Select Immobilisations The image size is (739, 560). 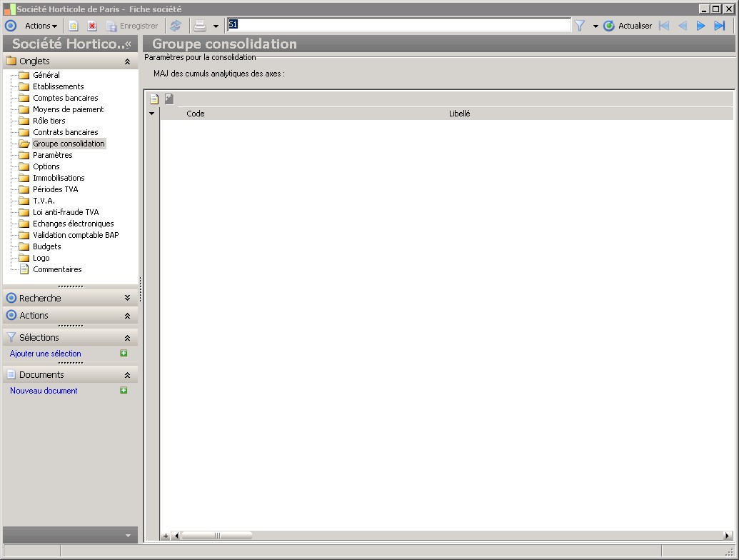tap(59, 178)
